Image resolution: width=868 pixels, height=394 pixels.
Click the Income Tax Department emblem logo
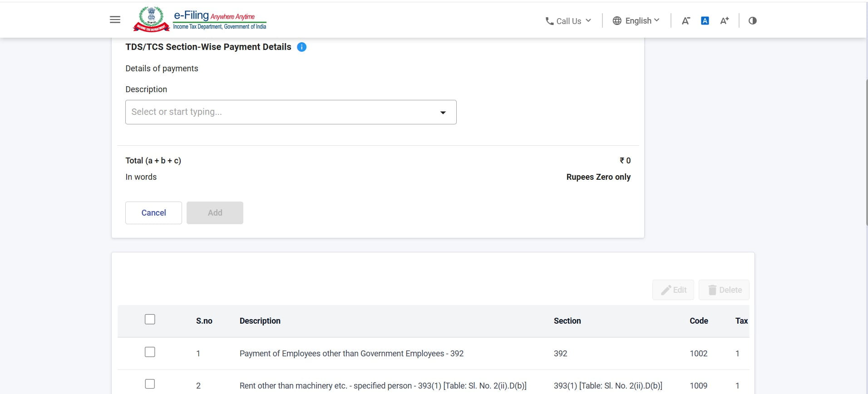[x=152, y=19]
